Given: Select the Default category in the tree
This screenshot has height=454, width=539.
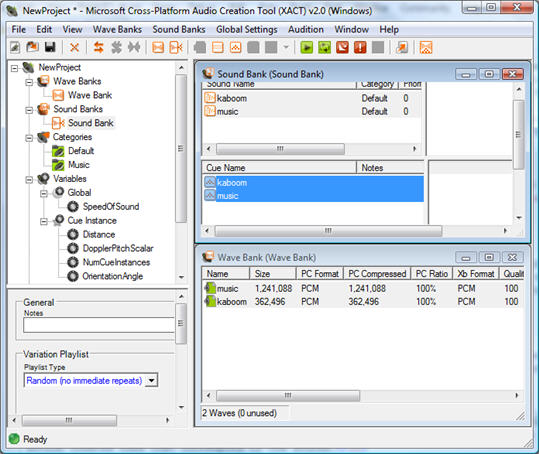Looking at the screenshot, I should coord(81,151).
